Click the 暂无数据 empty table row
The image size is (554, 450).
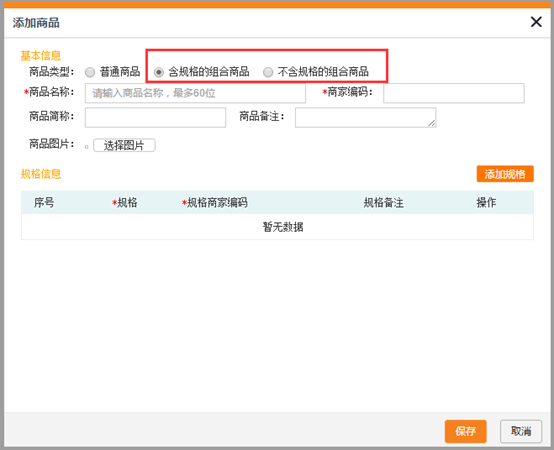coord(277,227)
